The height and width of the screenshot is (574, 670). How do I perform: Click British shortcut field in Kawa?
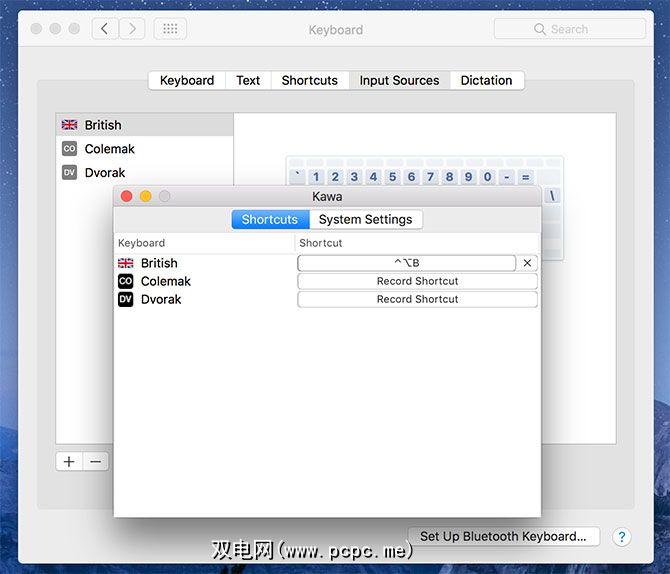[x=407, y=263]
